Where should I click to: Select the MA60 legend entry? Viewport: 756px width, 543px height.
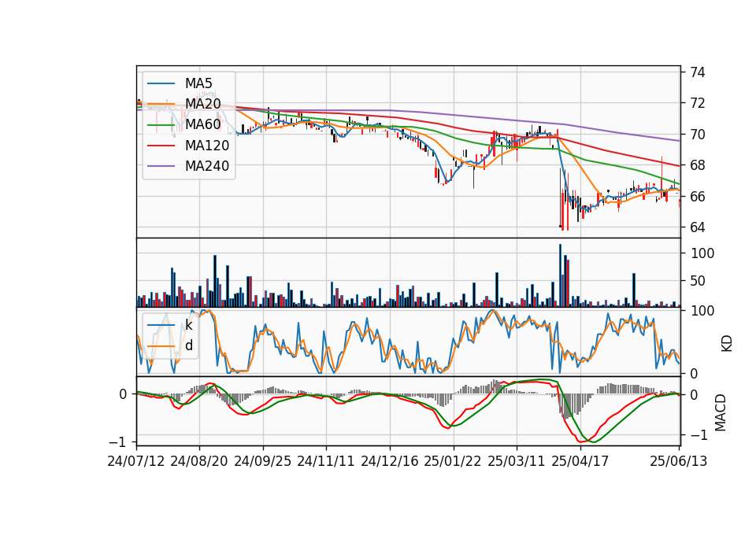[x=184, y=125]
